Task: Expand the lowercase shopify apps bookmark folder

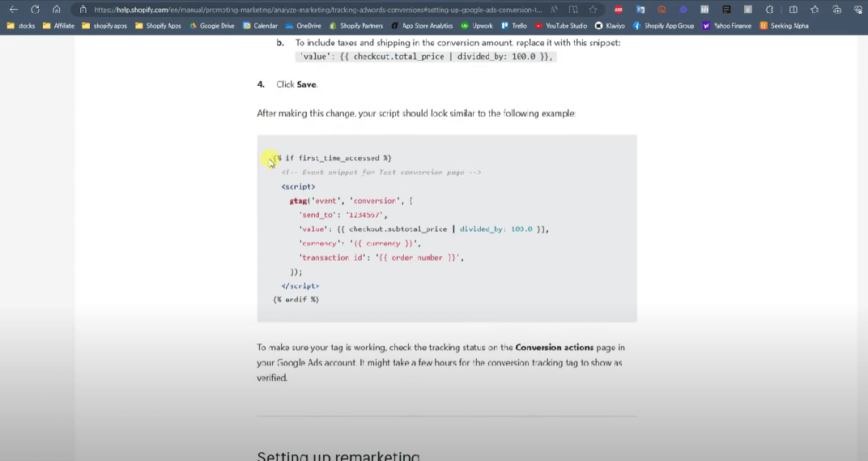Action: click(x=104, y=26)
